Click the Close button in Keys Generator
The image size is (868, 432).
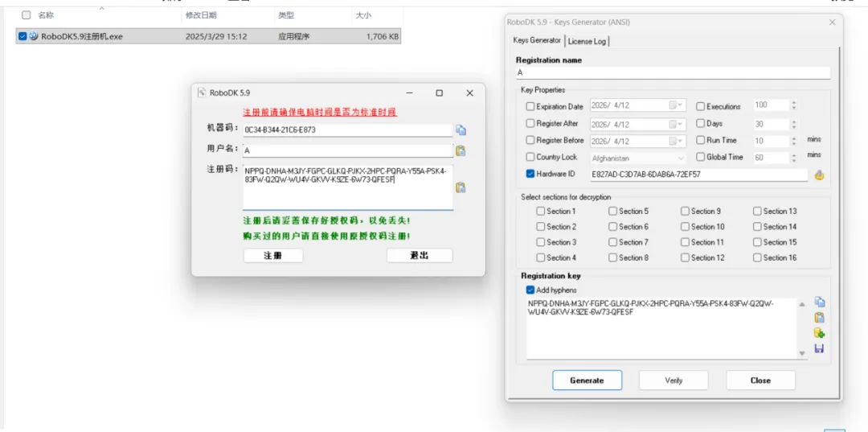(x=760, y=381)
